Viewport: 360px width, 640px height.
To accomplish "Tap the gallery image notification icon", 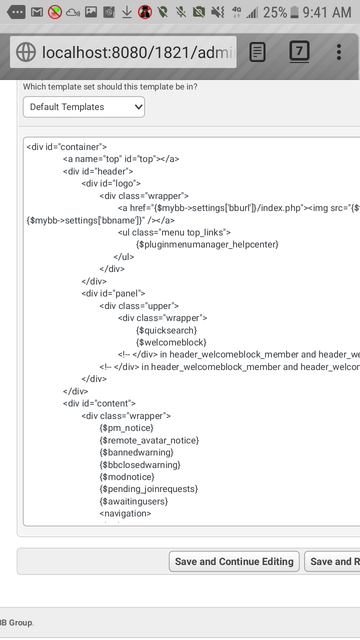I will 91,12.
